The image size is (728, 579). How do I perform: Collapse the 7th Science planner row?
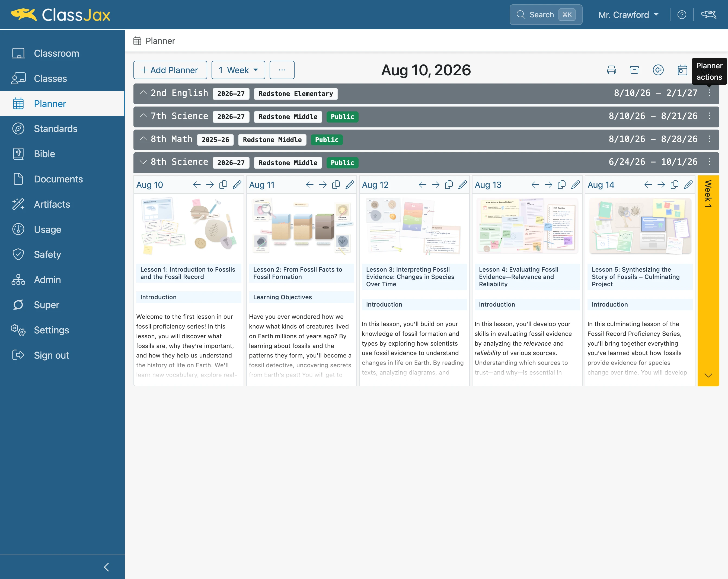[143, 115]
